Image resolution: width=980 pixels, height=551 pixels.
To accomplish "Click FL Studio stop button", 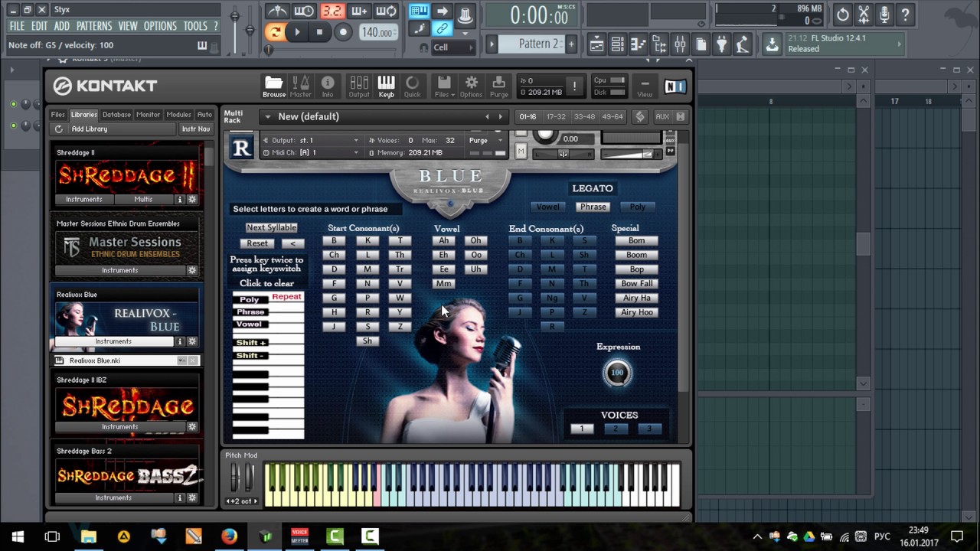I will pos(319,32).
